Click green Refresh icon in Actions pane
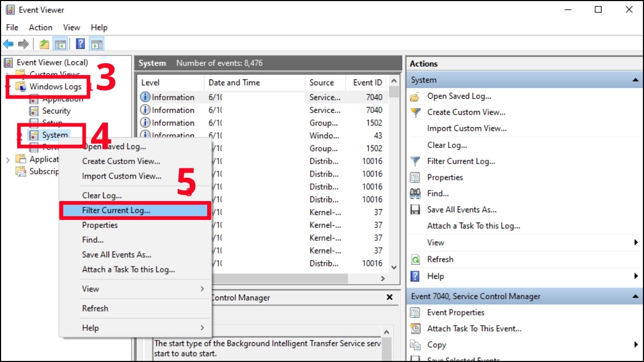The width and height of the screenshot is (644, 362). click(x=415, y=259)
